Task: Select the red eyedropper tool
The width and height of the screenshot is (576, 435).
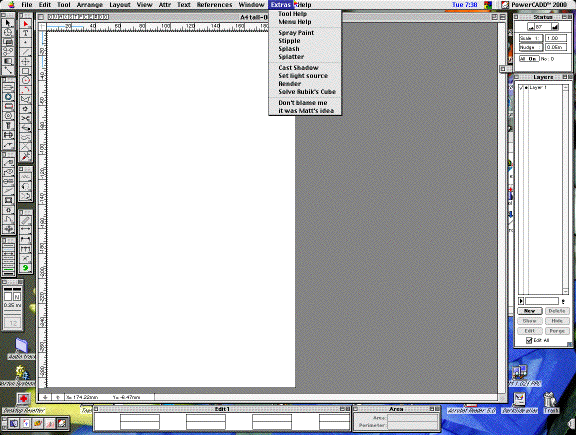Action: tap(25, 157)
